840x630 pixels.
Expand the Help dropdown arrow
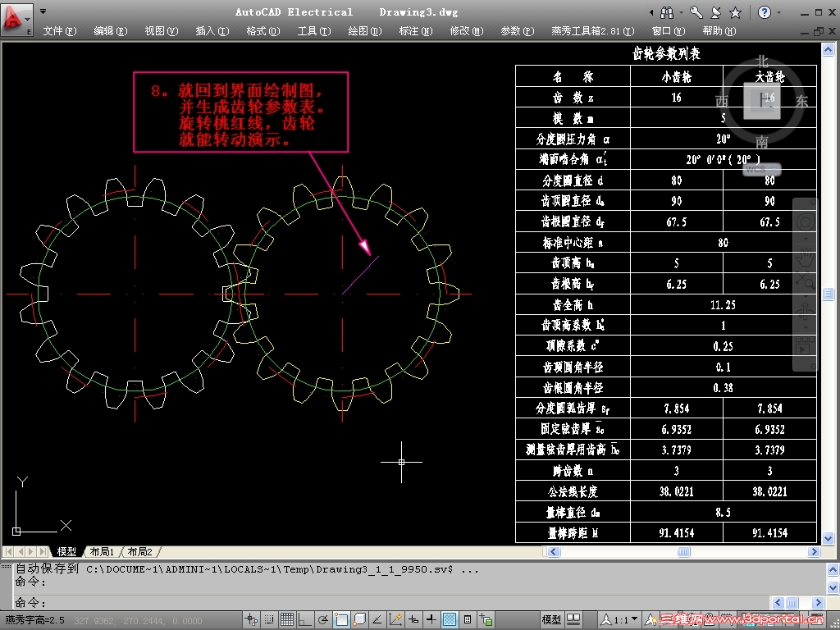pos(778,12)
